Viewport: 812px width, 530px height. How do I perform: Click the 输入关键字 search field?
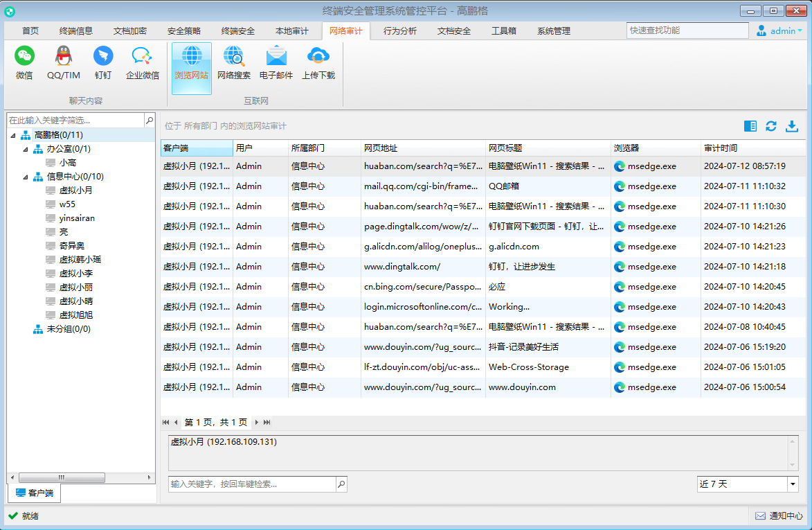click(252, 484)
